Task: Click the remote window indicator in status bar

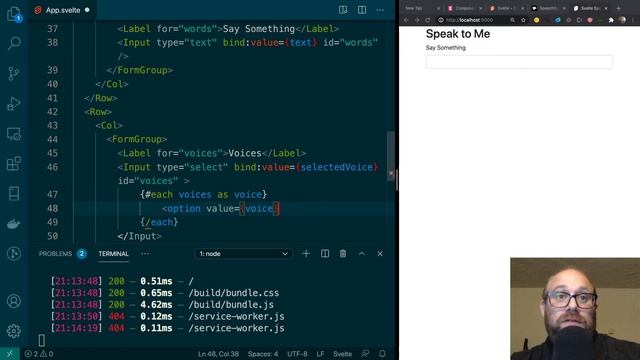Action: click(x=9, y=353)
